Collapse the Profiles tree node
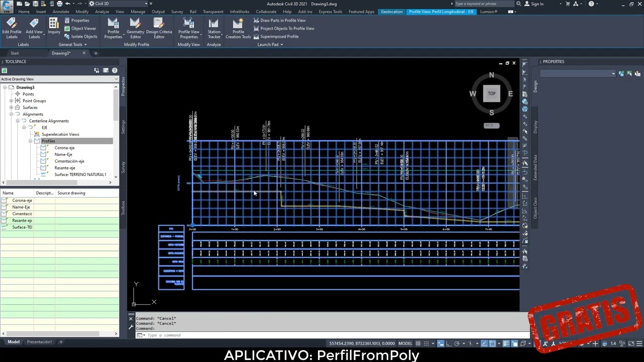 [31, 141]
